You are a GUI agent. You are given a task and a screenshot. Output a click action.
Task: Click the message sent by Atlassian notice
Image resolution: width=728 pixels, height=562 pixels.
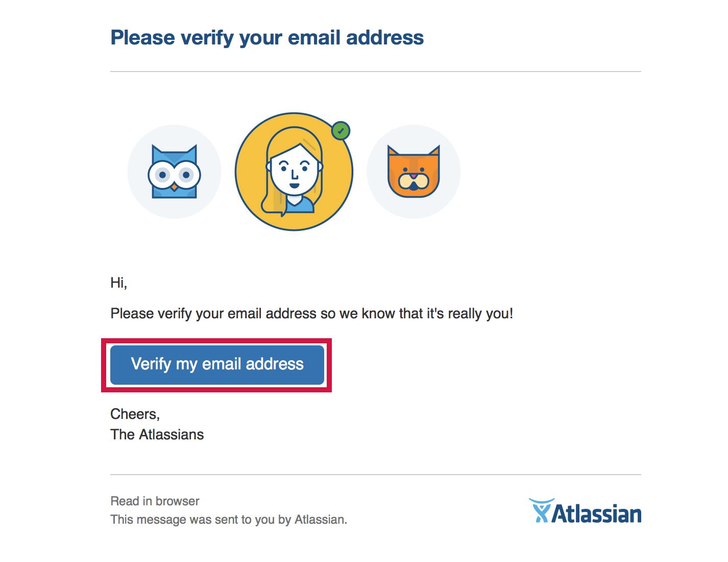pos(229,520)
